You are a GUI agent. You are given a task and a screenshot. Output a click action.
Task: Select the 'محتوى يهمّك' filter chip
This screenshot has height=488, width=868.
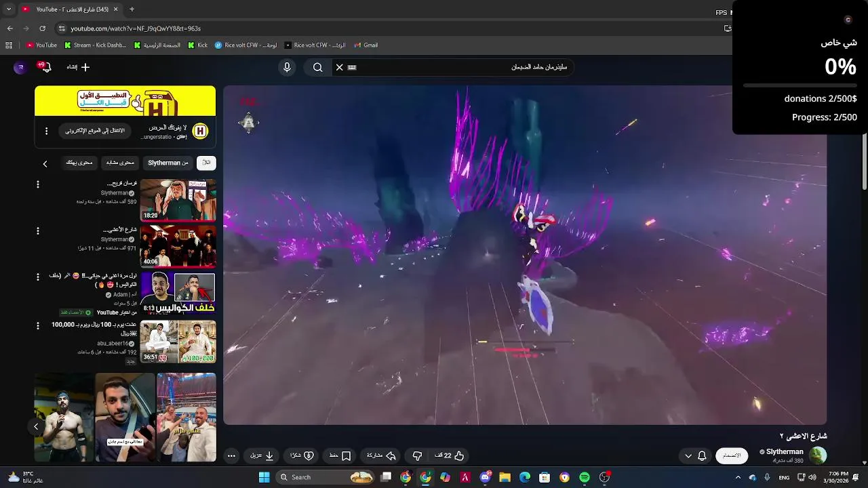[x=79, y=163]
